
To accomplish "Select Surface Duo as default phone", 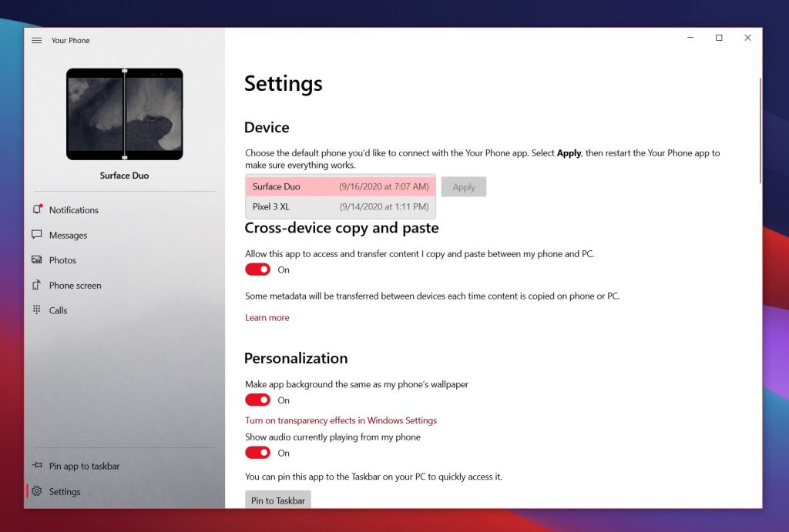I will coord(341,186).
